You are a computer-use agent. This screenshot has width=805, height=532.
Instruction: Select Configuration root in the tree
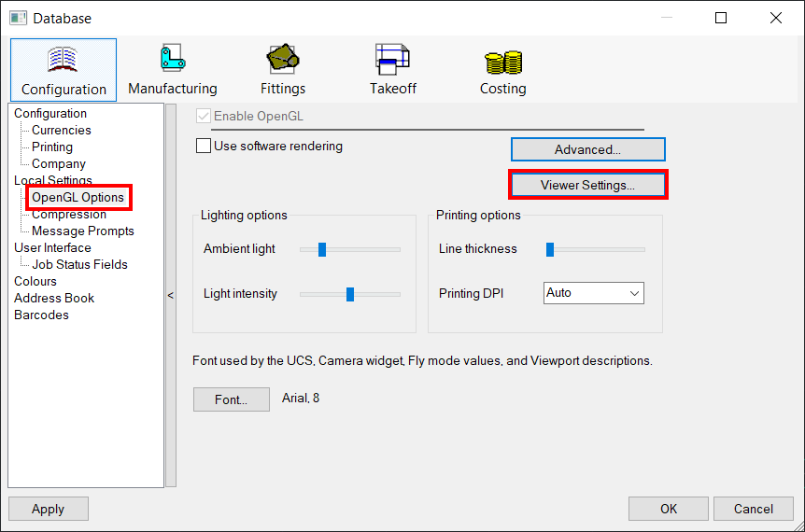point(50,113)
